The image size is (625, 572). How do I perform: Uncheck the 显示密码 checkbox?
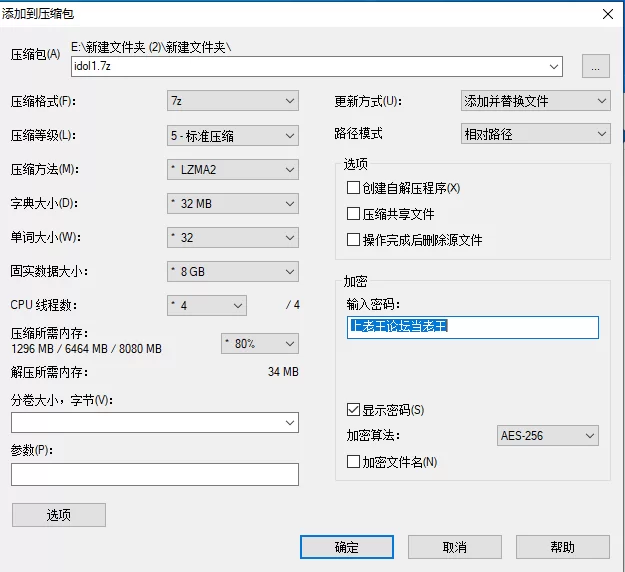point(353,410)
